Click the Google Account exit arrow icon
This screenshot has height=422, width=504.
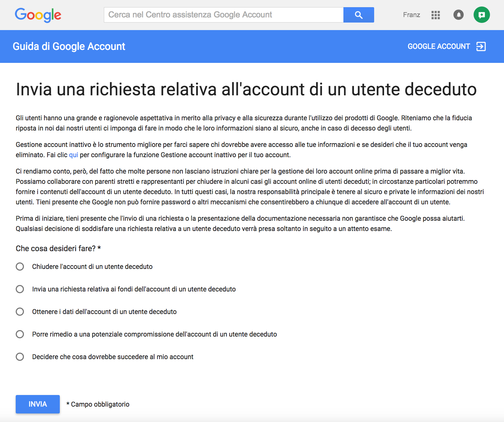tap(481, 46)
